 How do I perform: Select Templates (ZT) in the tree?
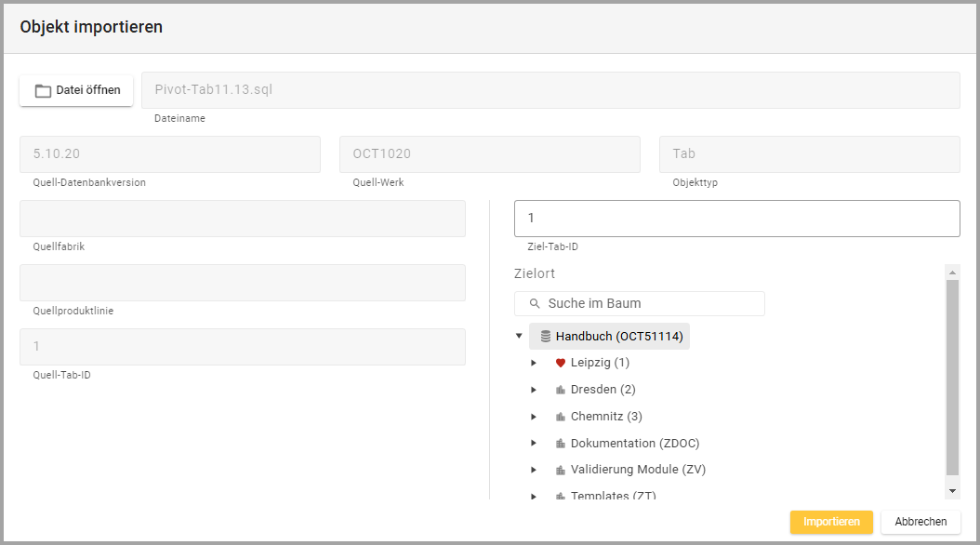613,495
